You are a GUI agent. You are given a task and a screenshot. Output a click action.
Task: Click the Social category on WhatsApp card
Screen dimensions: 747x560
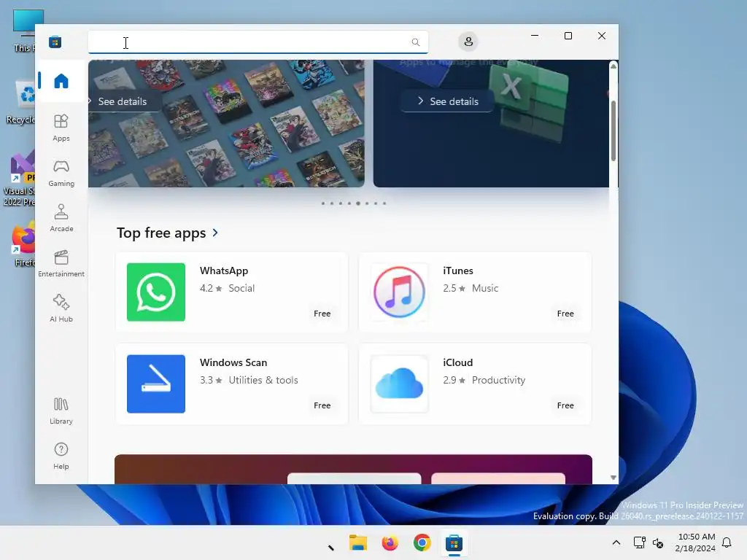point(241,288)
